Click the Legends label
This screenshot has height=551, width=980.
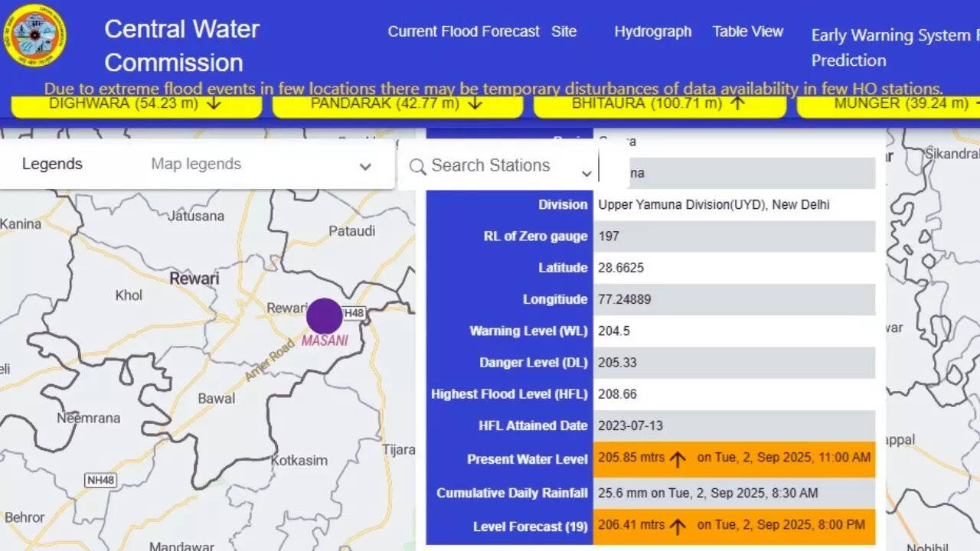click(x=52, y=164)
